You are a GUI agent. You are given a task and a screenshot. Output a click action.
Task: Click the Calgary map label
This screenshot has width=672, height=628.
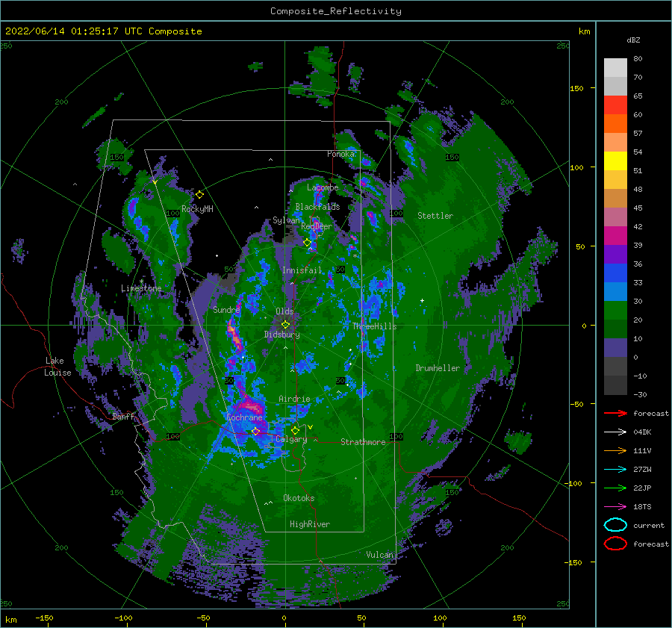click(291, 439)
